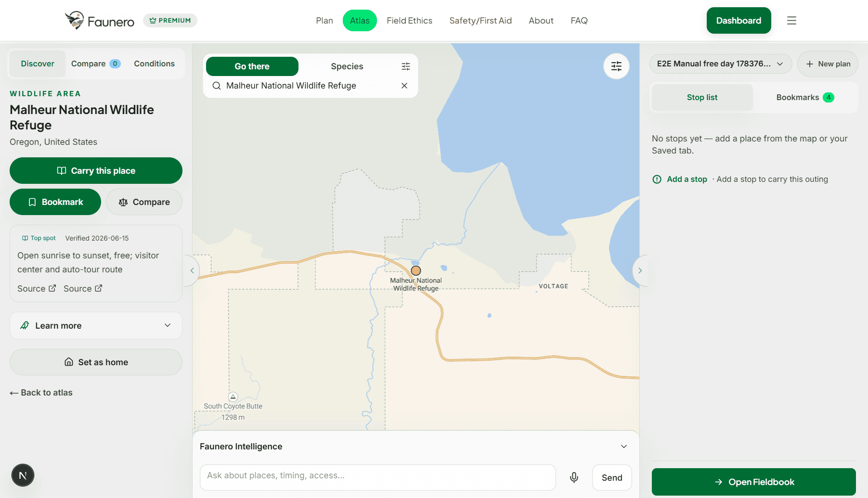Open species filter sliders icon
The height and width of the screenshot is (498, 868).
[406, 66]
